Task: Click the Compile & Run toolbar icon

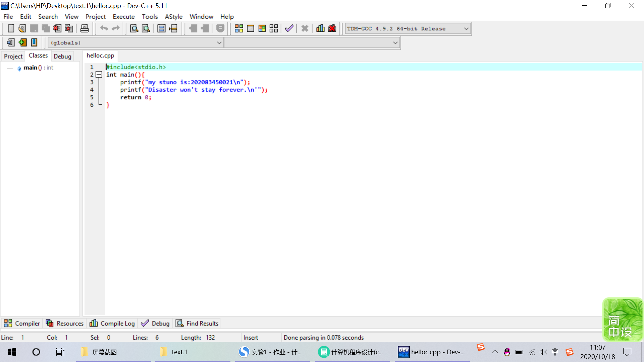Action: pyautogui.click(x=262, y=28)
